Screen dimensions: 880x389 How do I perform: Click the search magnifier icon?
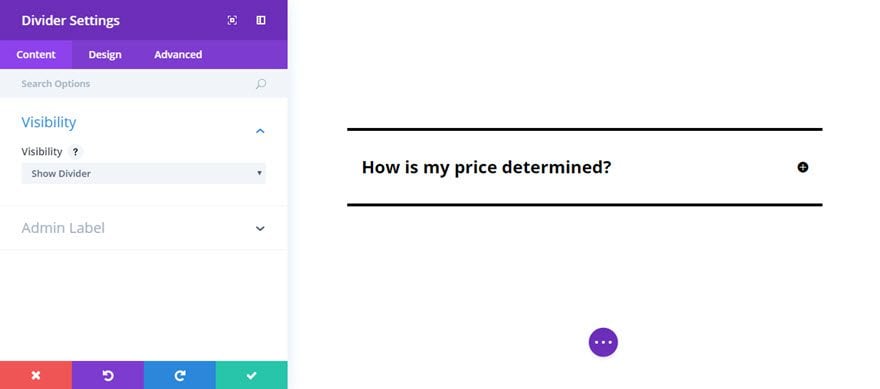(x=260, y=84)
